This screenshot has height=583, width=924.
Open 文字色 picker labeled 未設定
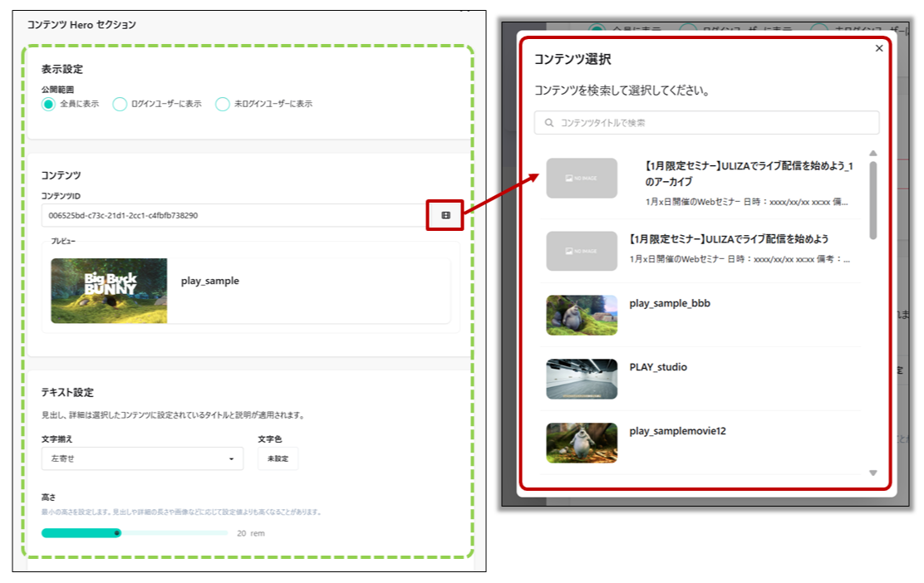pos(278,458)
